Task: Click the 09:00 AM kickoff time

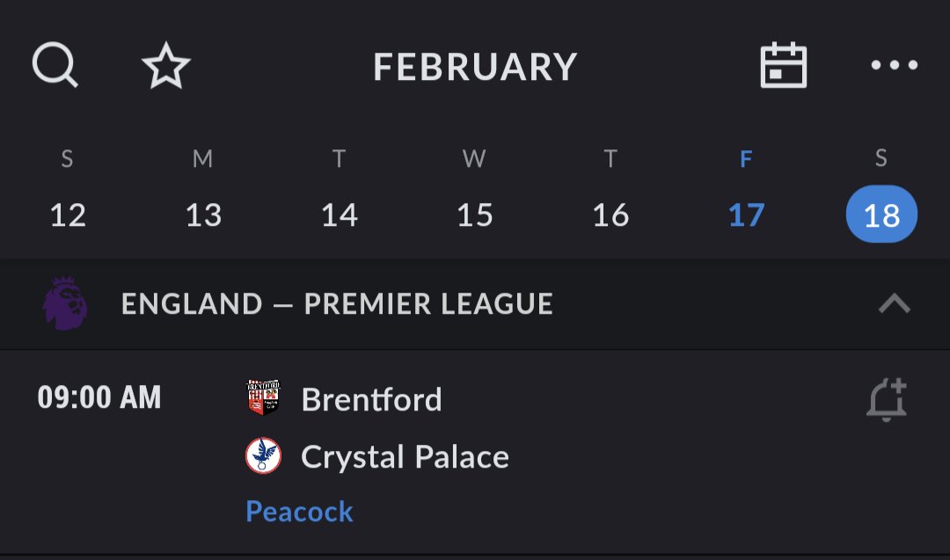Action: coord(99,398)
